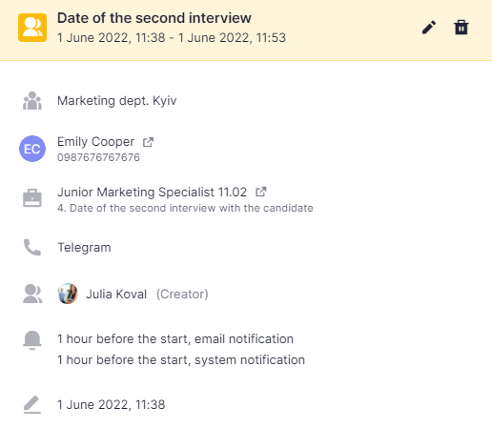
Task: Click the department group icon
Action: (x=32, y=101)
